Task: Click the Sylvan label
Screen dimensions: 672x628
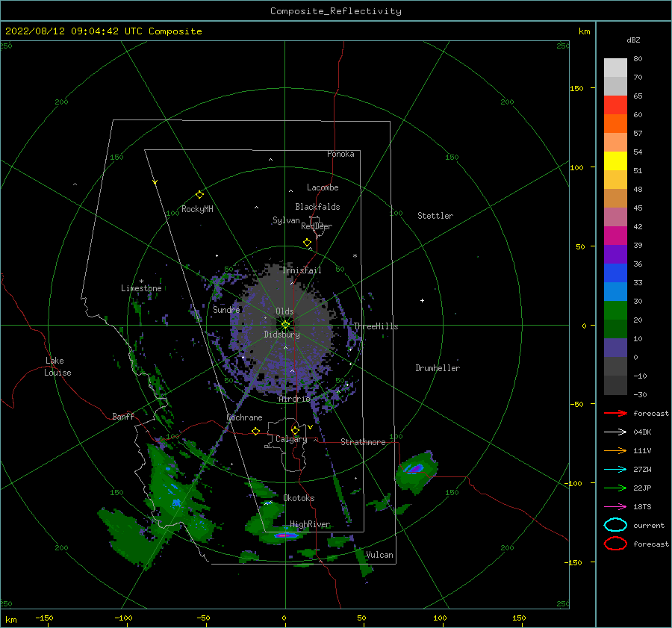Action: (286, 220)
